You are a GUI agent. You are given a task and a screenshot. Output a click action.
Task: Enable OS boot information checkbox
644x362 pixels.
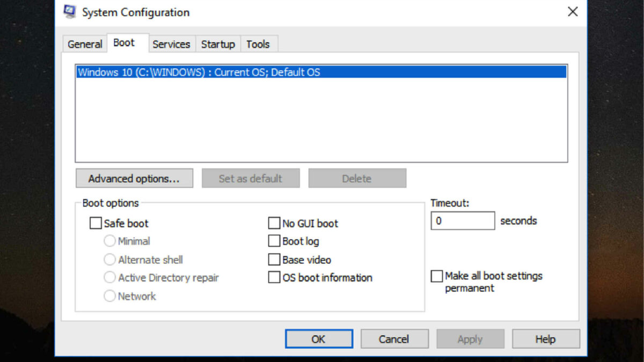click(x=274, y=277)
